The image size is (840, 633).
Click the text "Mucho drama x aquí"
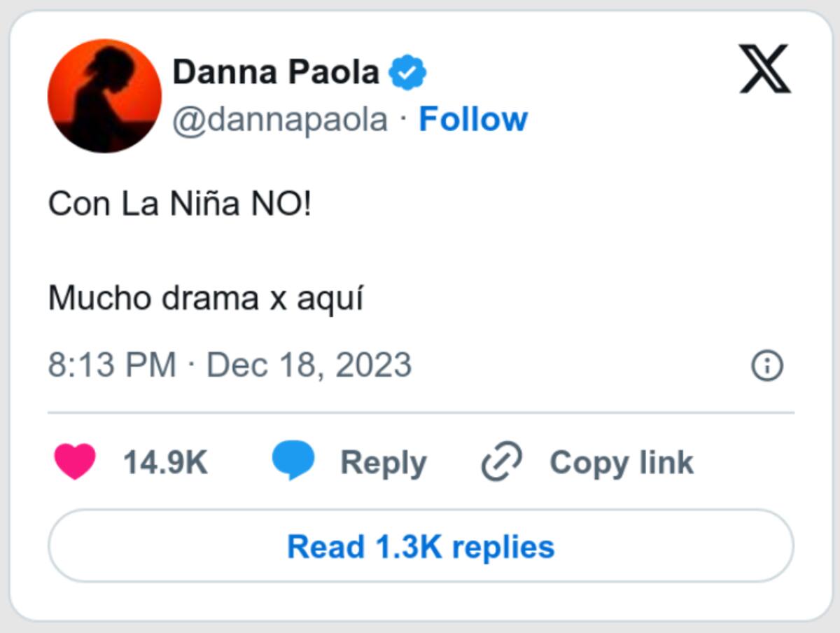(x=206, y=299)
